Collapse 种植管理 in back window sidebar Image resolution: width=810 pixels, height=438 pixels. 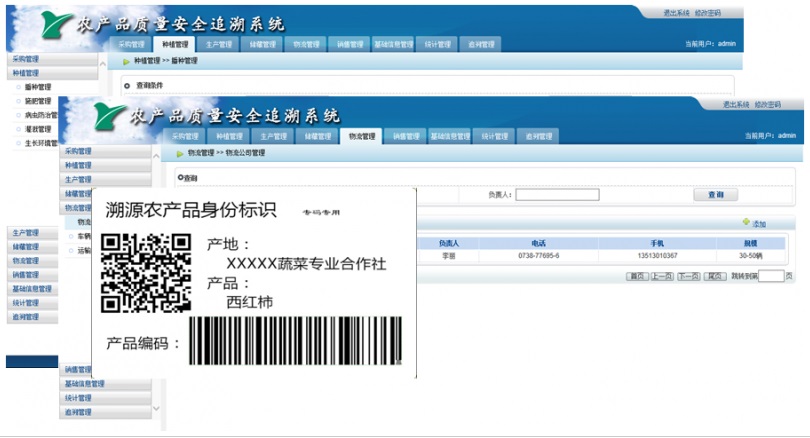coord(52,73)
